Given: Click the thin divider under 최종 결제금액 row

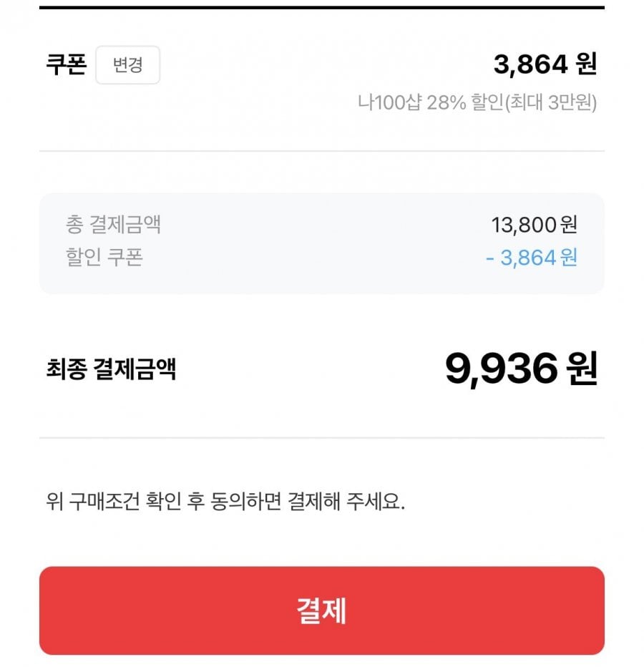Looking at the screenshot, I should (x=322, y=438).
